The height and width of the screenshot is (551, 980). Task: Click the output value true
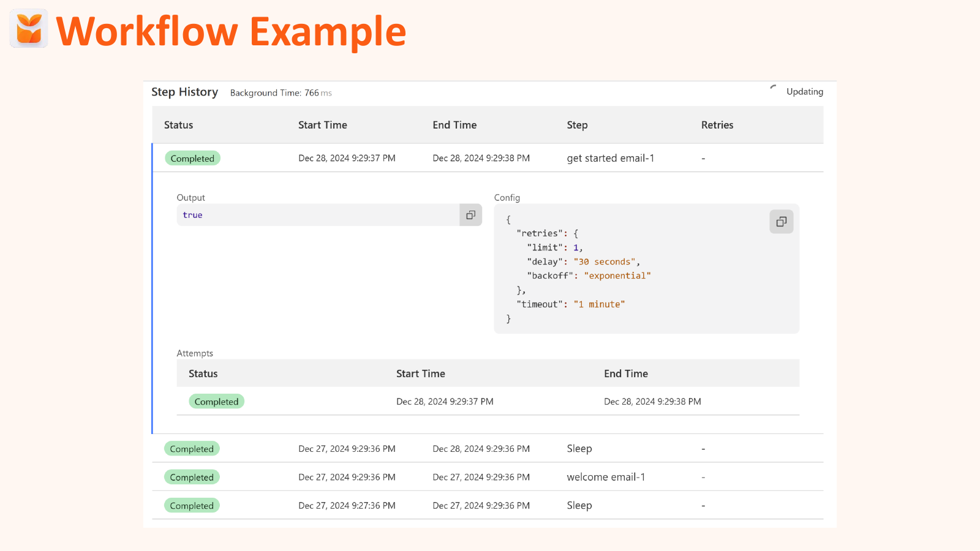[x=192, y=215]
